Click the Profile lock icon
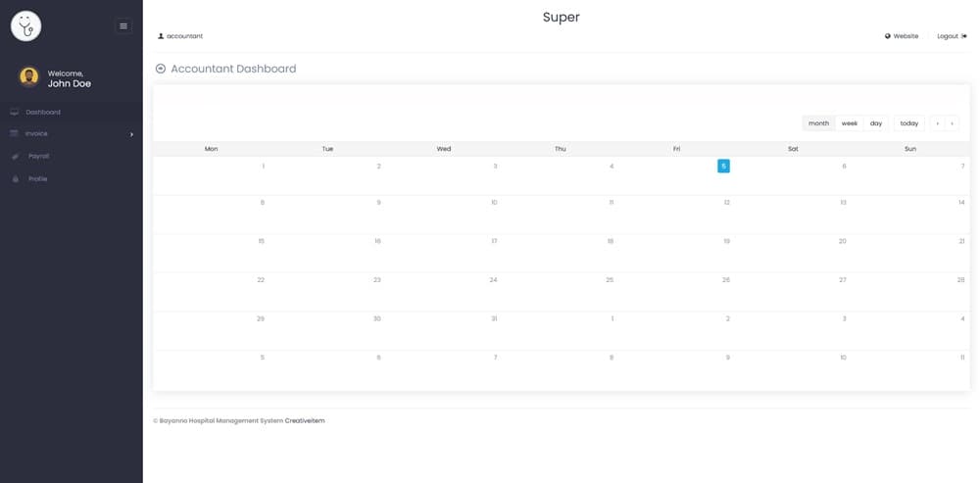The width and height of the screenshot is (980, 483). 15,179
